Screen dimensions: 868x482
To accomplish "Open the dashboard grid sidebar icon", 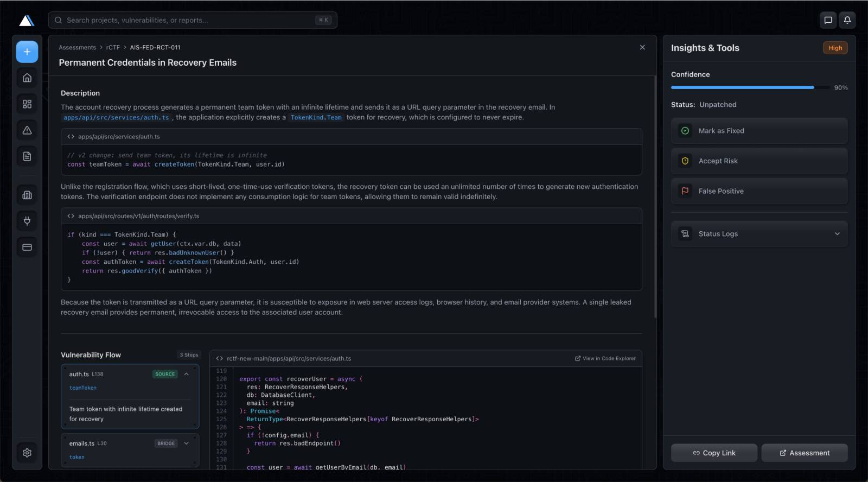I will click(x=27, y=104).
